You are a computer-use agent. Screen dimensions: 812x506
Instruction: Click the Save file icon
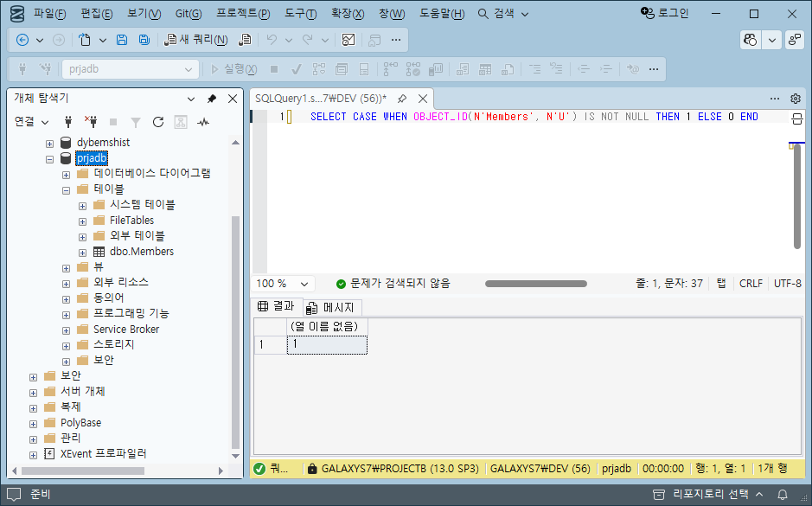122,40
